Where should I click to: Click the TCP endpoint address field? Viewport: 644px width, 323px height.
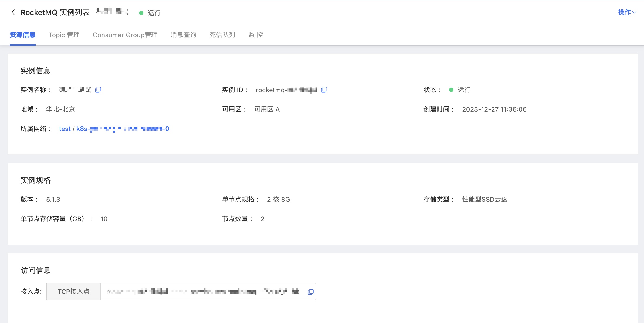(x=208, y=291)
